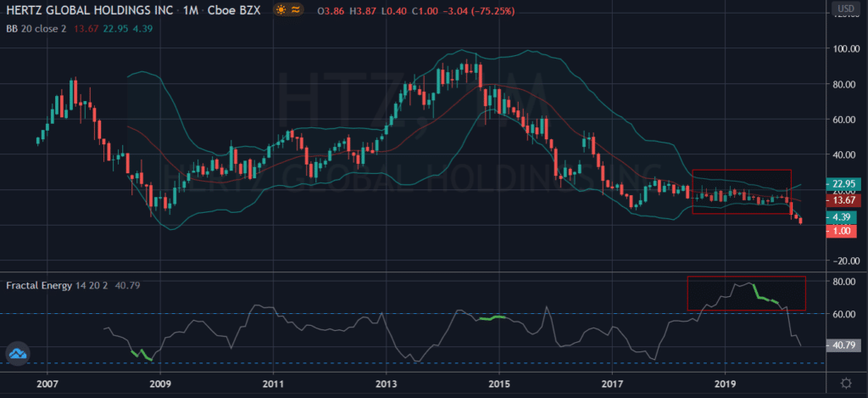Click the sun market-status icon

tap(281, 10)
